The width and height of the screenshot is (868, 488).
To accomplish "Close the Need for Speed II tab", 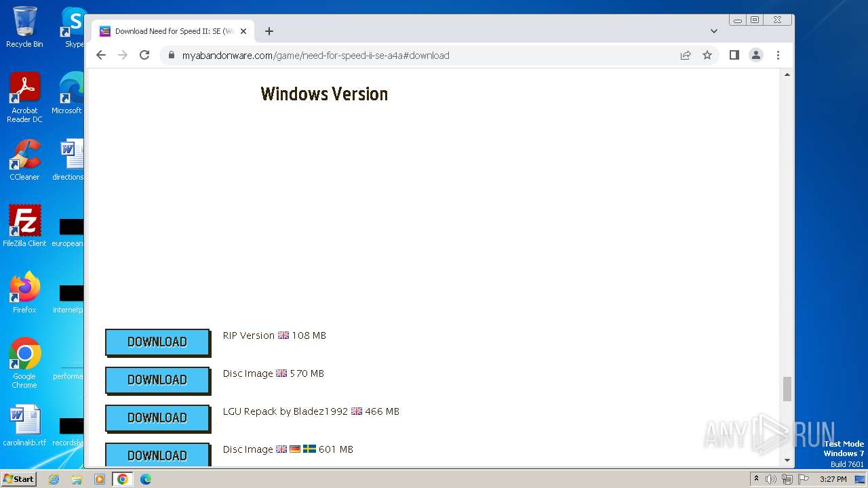I will point(243,31).
